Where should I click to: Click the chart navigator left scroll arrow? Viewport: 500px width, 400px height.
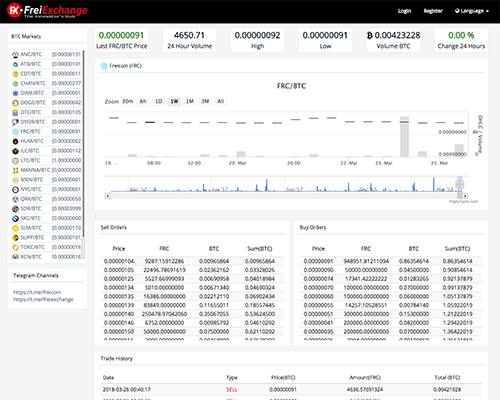click(x=108, y=196)
